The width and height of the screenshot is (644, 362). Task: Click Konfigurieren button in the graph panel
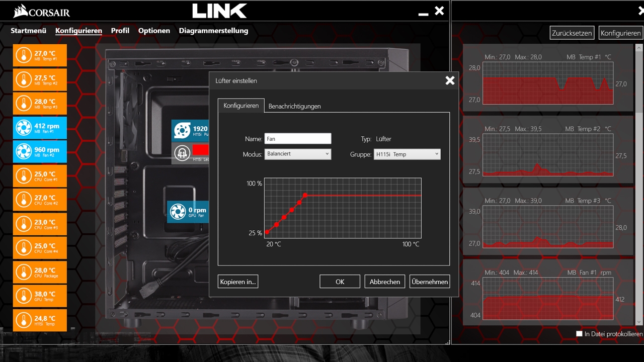point(620,33)
